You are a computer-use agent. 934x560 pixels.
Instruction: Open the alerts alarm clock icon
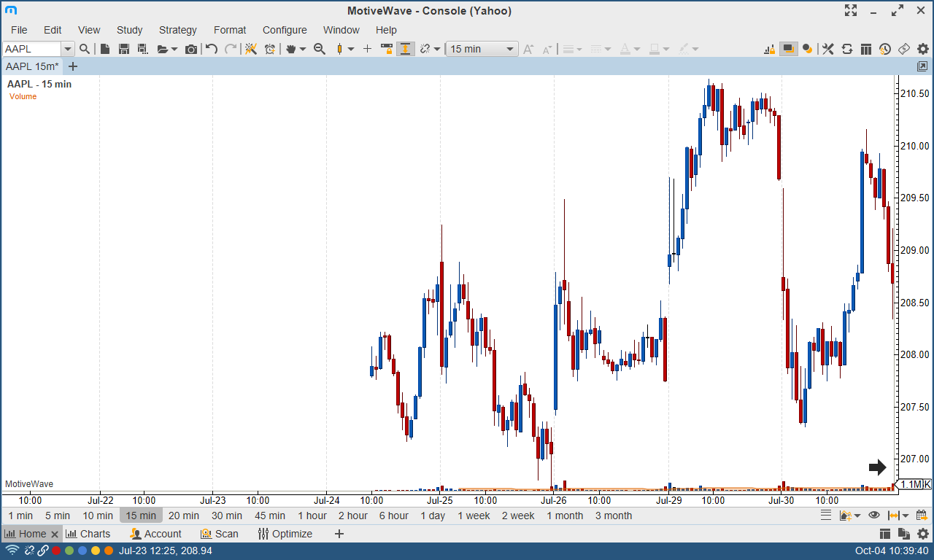point(270,49)
